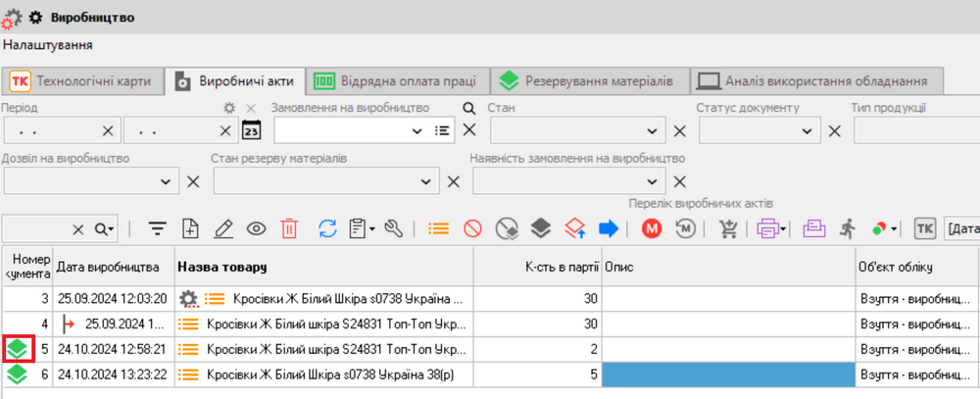Clear the period start date field

pos(108,130)
